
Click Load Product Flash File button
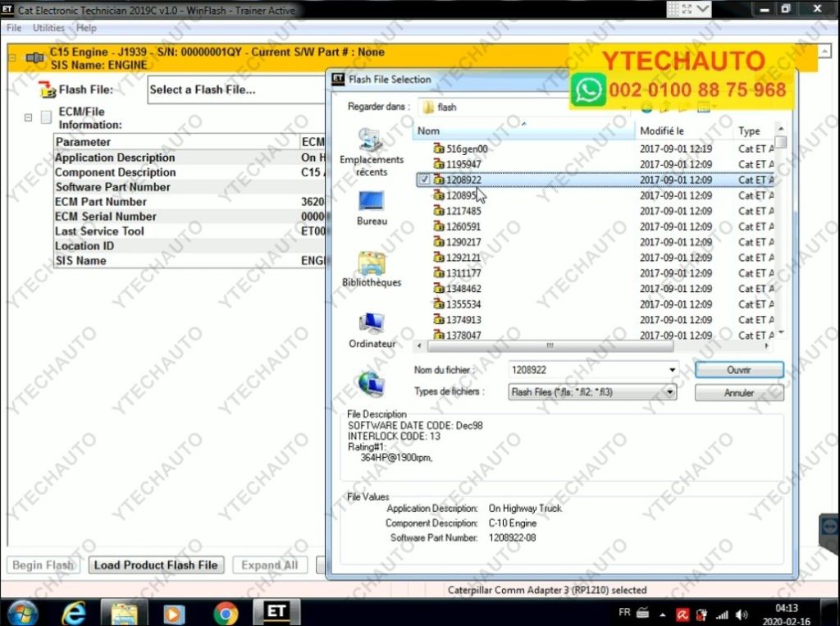[156, 565]
